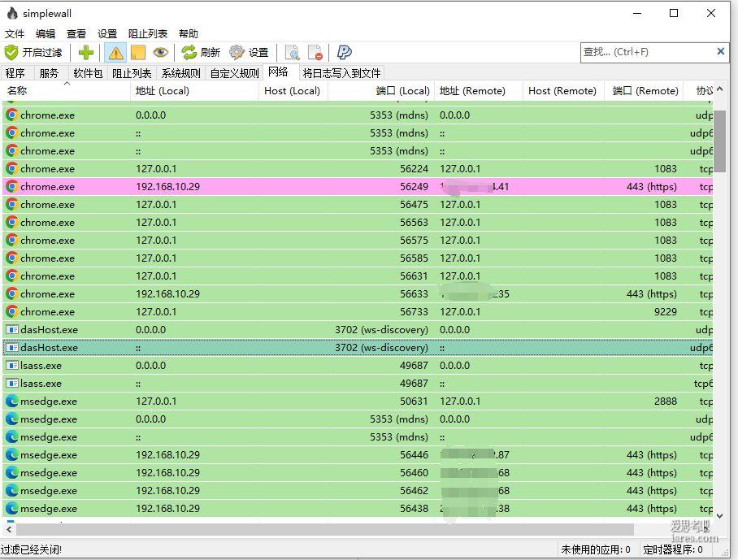Select local port cell 56585
This screenshot has height=560, width=738.
pos(415,258)
